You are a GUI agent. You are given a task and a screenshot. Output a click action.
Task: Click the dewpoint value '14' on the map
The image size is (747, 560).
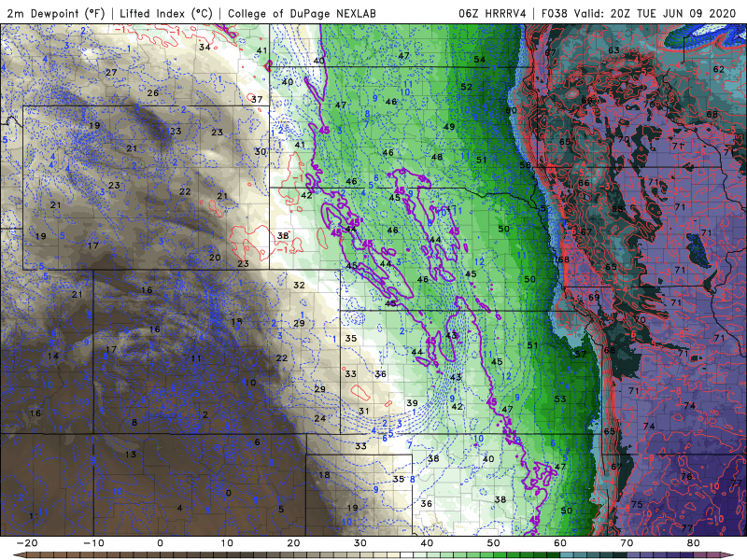(53, 356)
